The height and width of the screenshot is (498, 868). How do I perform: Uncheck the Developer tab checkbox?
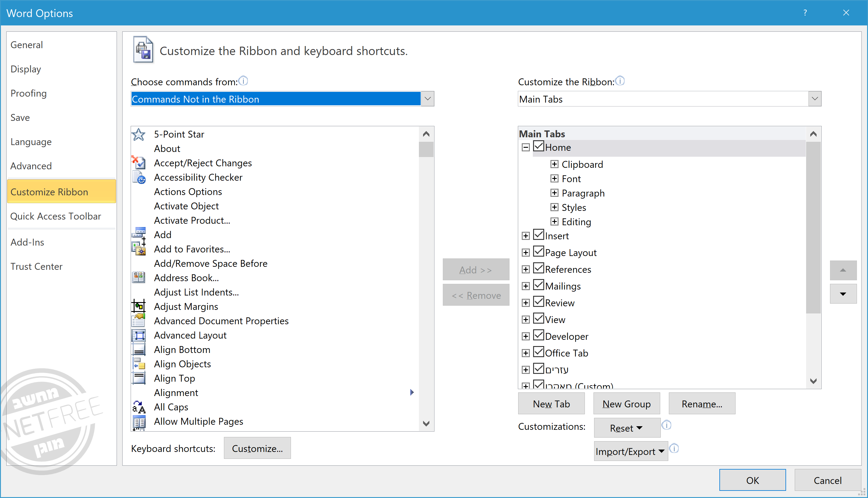tap(539, 336)
